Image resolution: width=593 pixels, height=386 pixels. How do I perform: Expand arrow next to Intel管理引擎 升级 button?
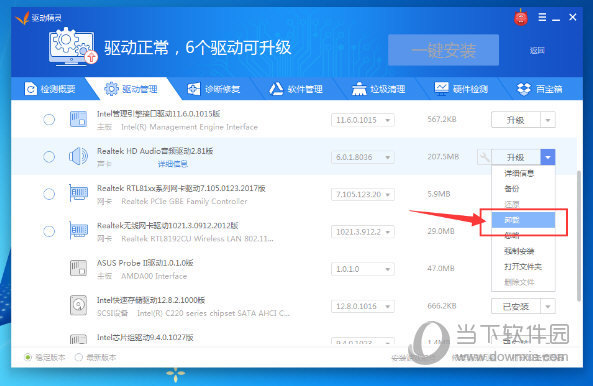click(548, 120)
